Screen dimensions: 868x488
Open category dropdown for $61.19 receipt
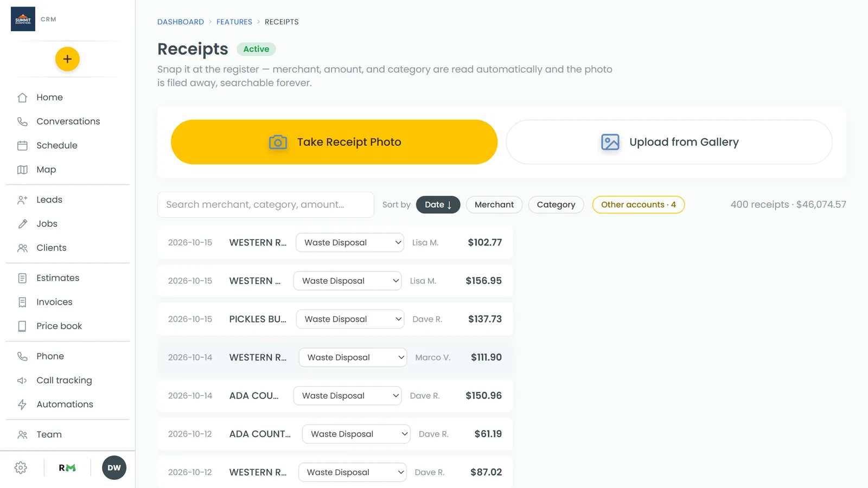coord(356,434)
